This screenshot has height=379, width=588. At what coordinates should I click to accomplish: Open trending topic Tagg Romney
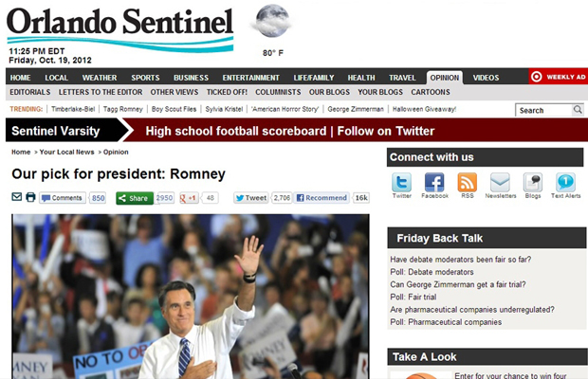(x=123, y=109)
